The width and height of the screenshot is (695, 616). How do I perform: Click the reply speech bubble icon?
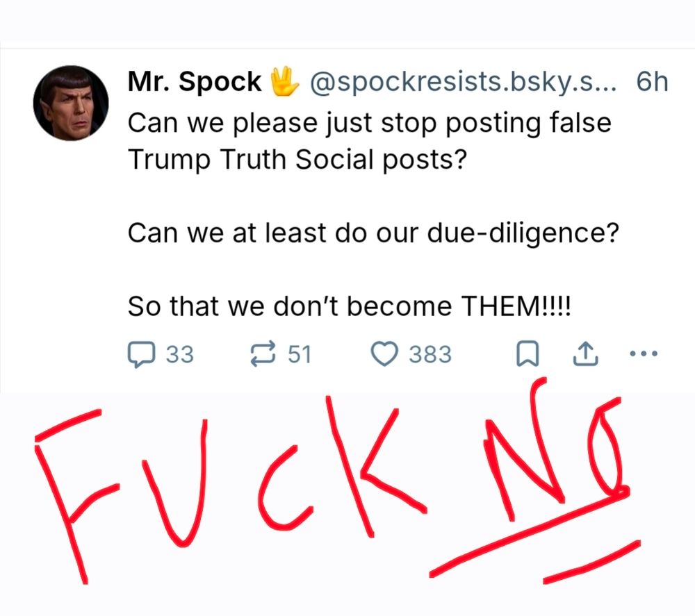point(141,354)
